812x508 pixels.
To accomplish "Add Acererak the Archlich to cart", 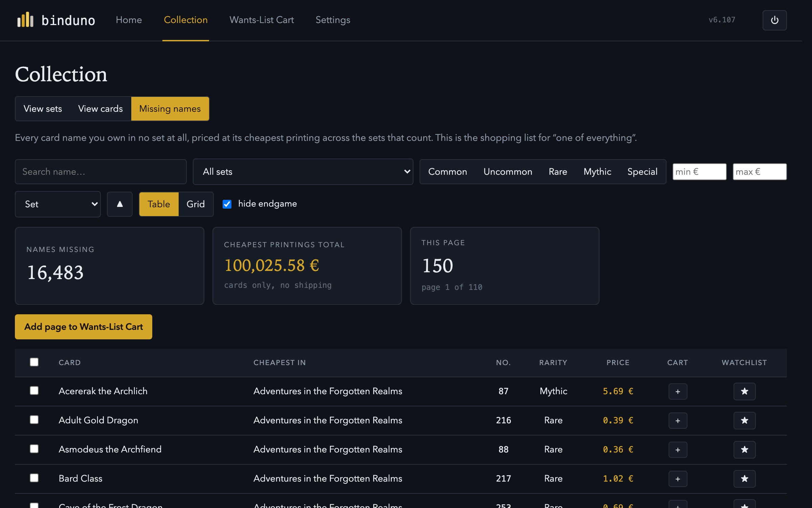I will click(x=678, y=391).
